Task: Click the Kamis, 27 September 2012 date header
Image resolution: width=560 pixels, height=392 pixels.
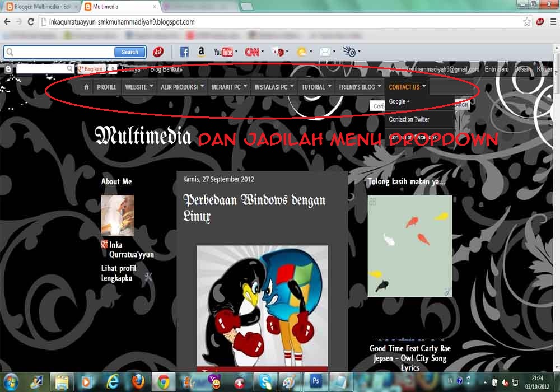Action: tap(218, 179)
